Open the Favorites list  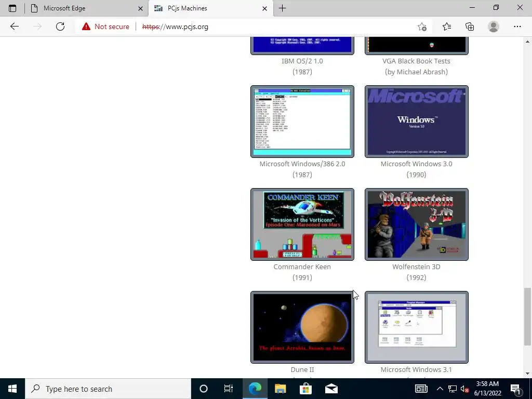446,26
